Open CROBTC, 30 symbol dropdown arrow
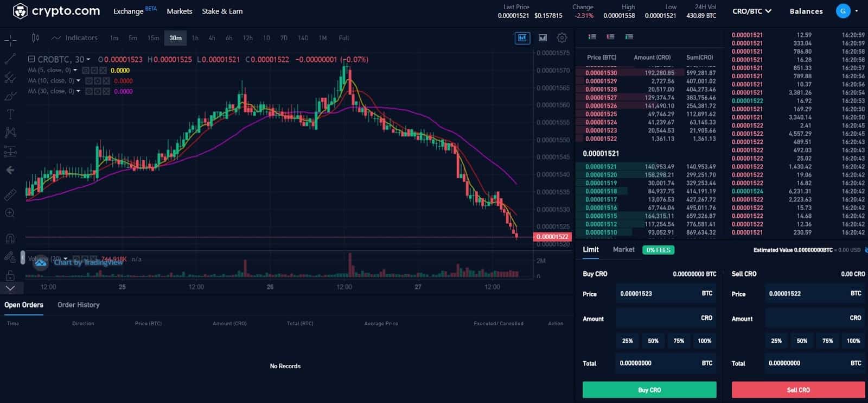 pyautogui.click(x=88, y=59)
